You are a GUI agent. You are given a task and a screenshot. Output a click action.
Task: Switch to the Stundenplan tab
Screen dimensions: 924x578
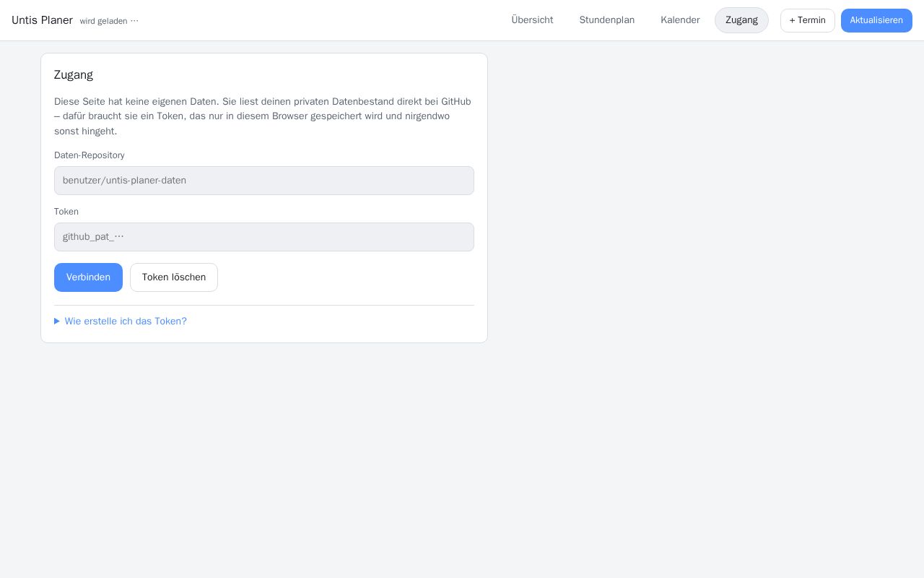click(607, 20)
